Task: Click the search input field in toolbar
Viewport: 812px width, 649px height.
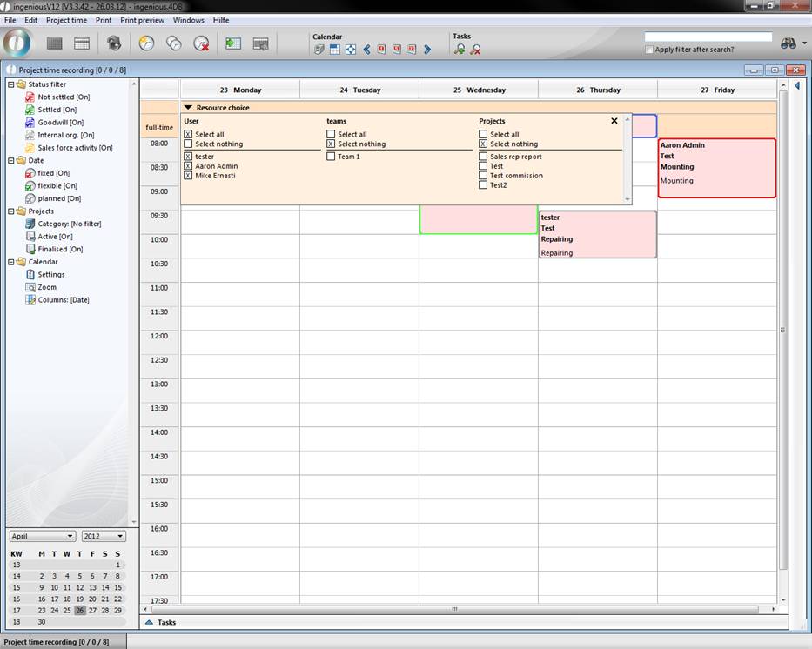Action: click(708, 37)
